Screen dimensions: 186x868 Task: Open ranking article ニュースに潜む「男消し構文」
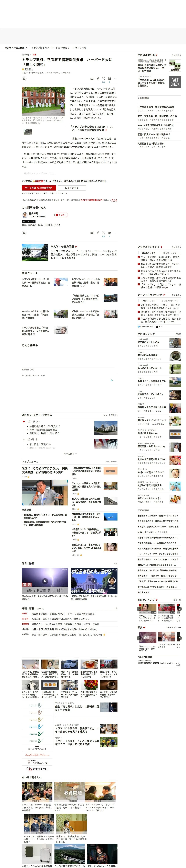160,258
